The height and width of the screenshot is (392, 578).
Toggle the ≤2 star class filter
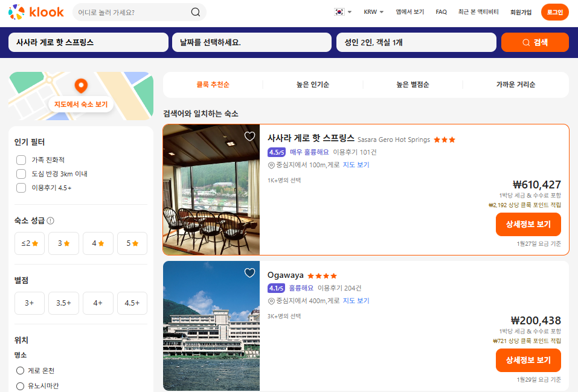30,243
